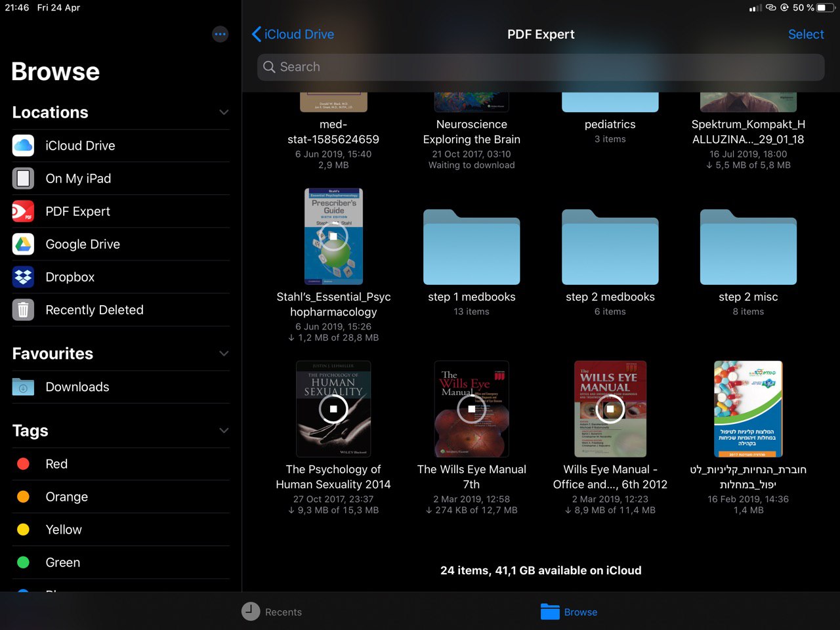Open the step 2 medbooks folder
This screenshot has width=840, height=630.
pos(610,247)
